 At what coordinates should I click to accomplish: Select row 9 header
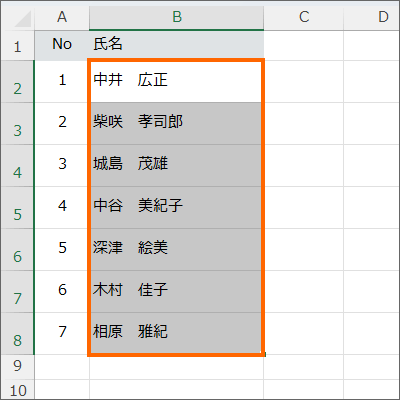17,367
